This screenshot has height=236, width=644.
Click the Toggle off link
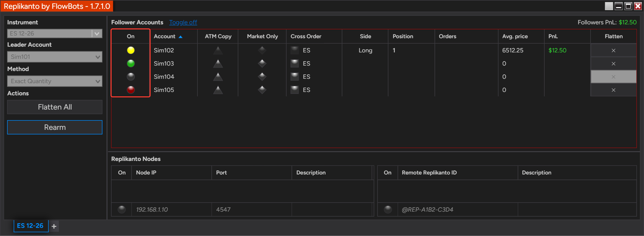pyautogui.click(x=183, y=22)
